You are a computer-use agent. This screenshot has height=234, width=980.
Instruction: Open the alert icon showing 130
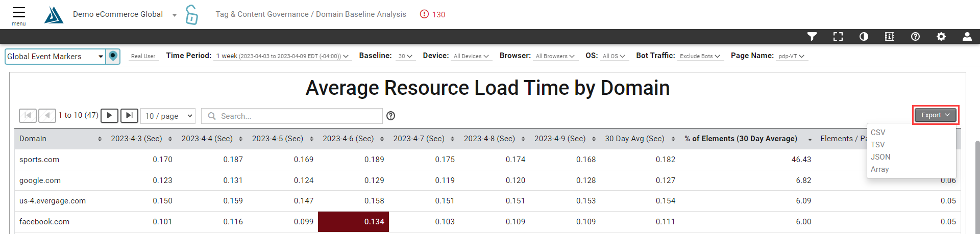point(432,14)
